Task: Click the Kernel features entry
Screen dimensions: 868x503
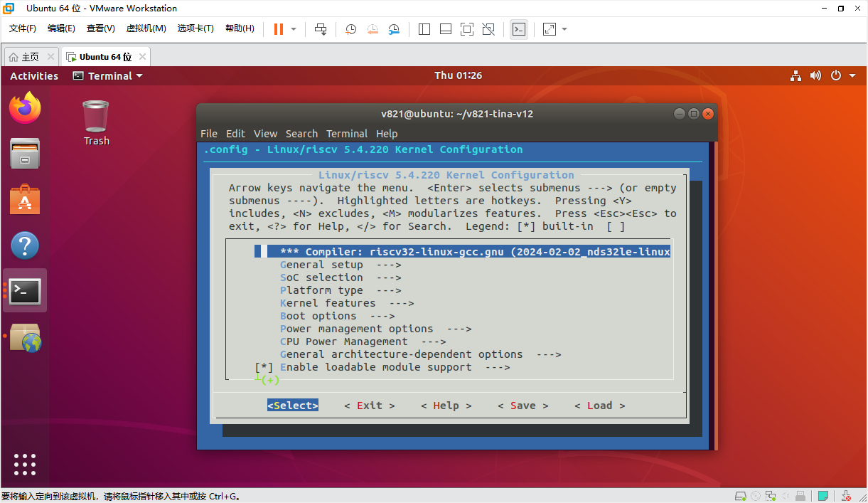Action: 347,303
